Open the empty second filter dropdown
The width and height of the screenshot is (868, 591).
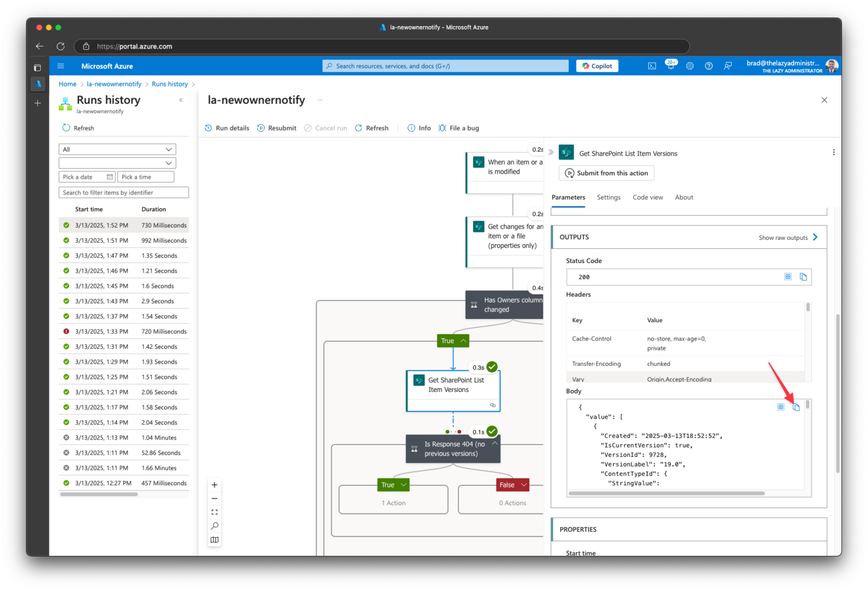[x=118, y=163]
